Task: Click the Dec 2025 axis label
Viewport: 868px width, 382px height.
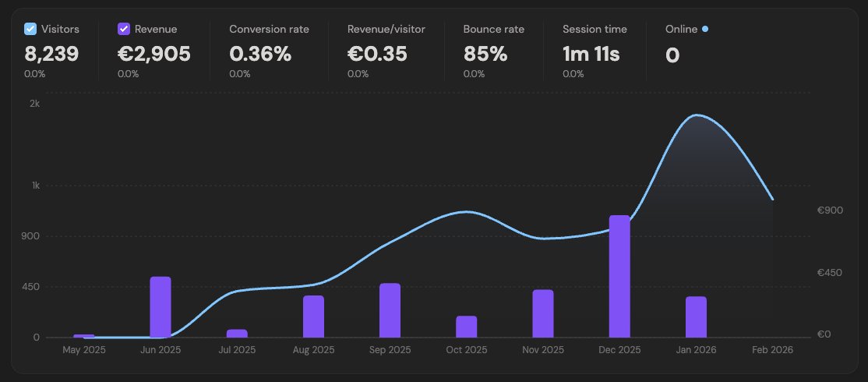Action: pyautogui.click(x=619, y=350)
